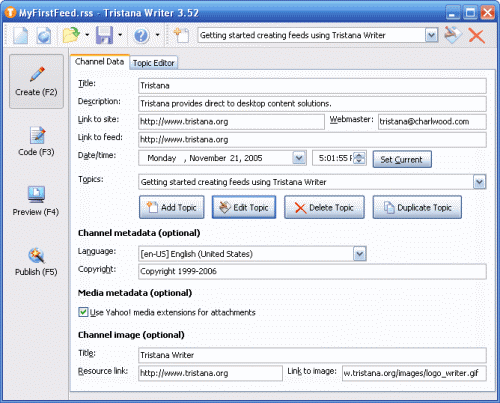Toggle Use Yahoo! media extensions checkbox

click(83, 312)
